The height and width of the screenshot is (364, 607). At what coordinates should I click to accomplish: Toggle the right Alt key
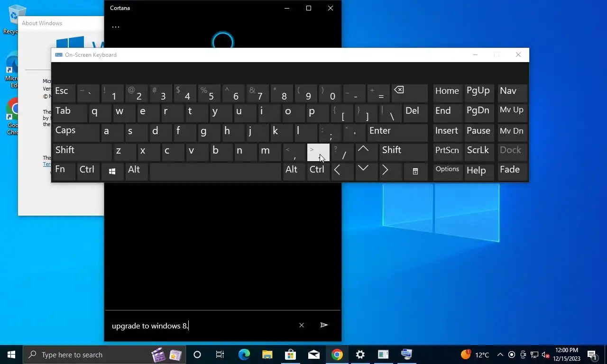coord(293,172)
